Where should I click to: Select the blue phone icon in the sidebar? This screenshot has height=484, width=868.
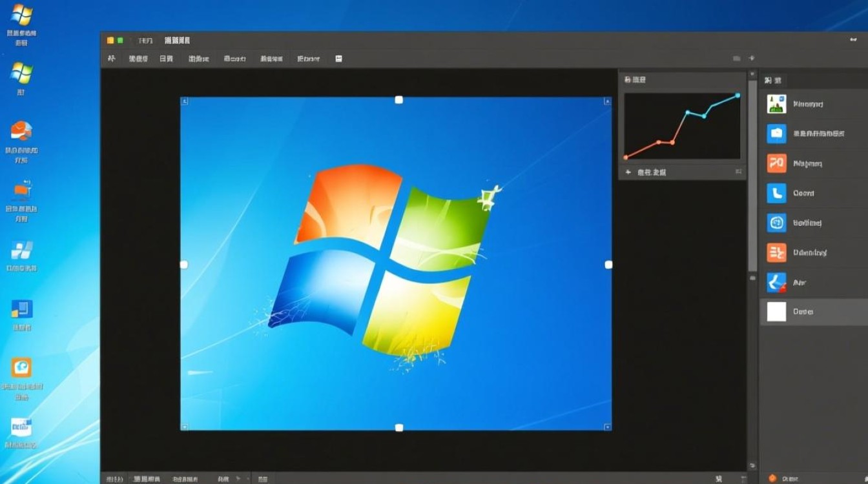(776, 193)
